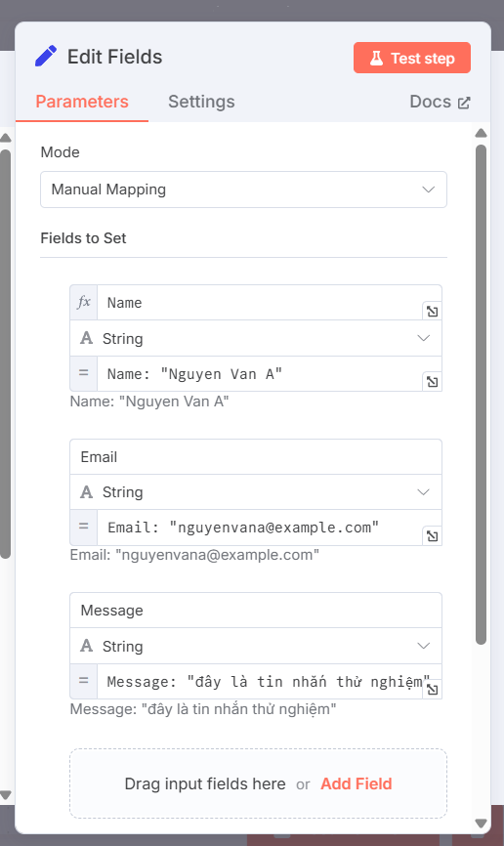Open the String type dropdown under Message
Screen dimensions: 504x846
coord(256,646)
